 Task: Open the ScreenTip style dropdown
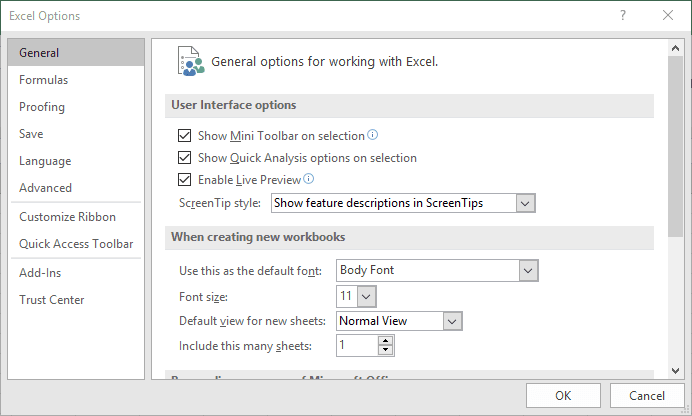(x=525, y=203)
